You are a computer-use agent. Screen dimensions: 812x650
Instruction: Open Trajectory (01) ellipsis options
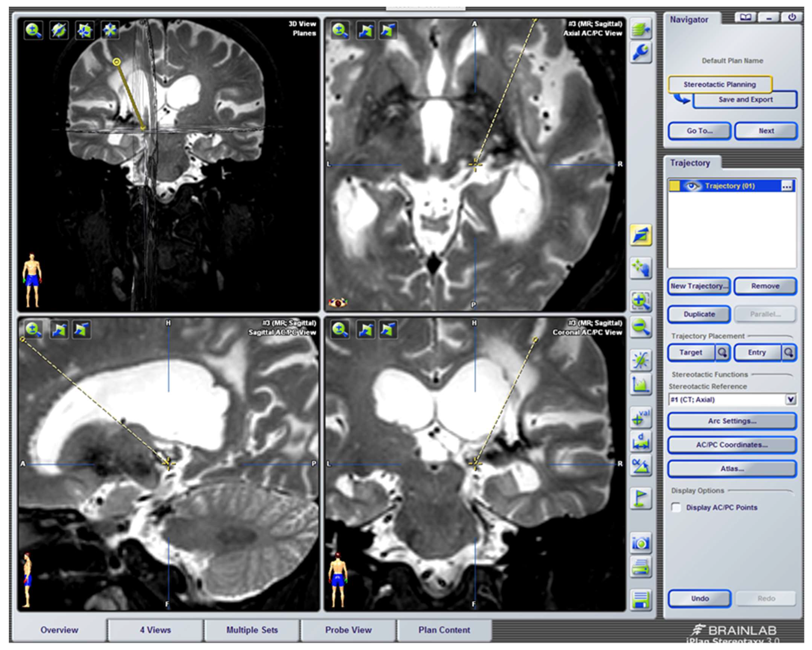point(787,186)
